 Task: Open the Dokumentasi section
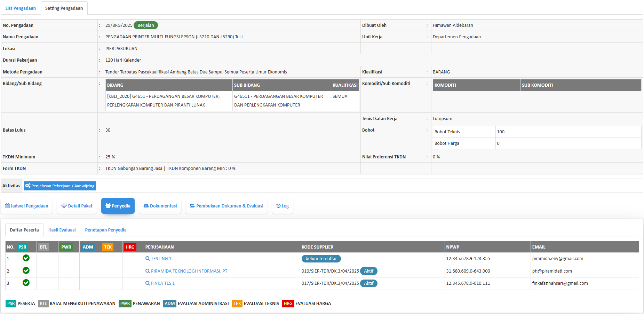tap(160, 206)
